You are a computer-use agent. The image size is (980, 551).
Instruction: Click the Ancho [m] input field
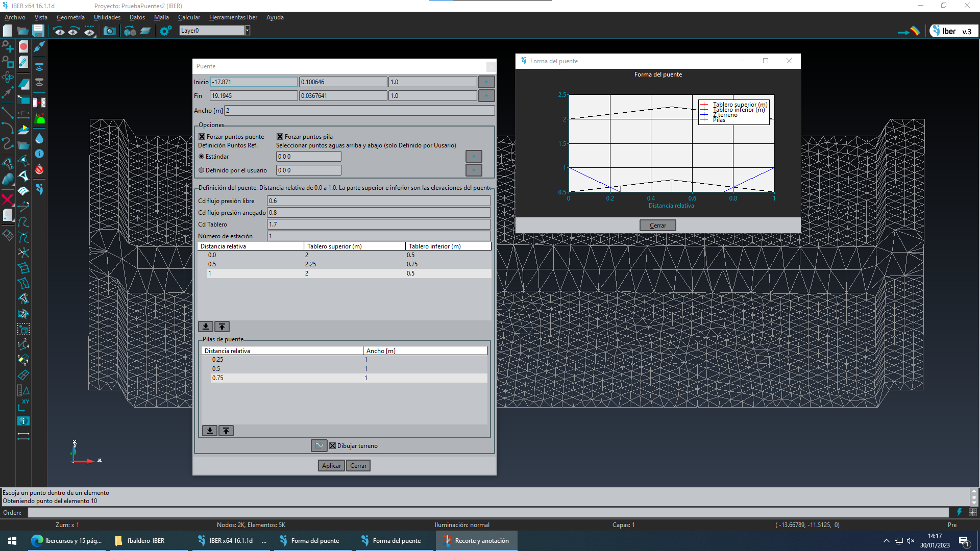359,111
